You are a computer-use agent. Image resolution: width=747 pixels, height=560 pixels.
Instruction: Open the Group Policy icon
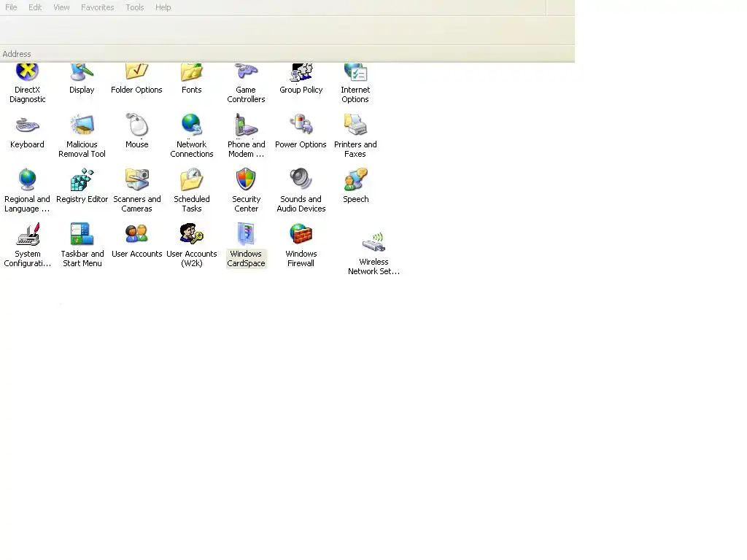point(301,72)
